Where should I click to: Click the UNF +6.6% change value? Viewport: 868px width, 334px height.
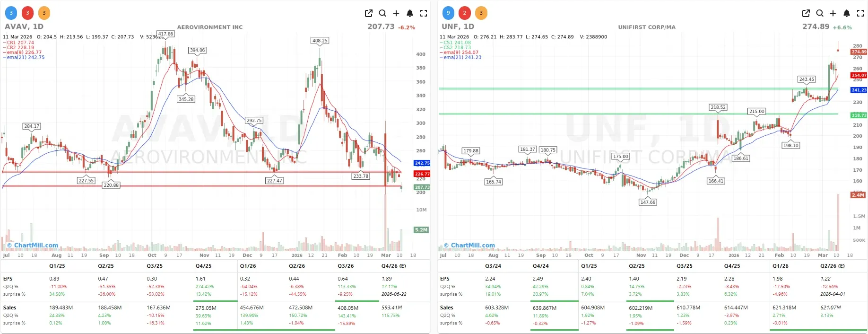point(842,27)
